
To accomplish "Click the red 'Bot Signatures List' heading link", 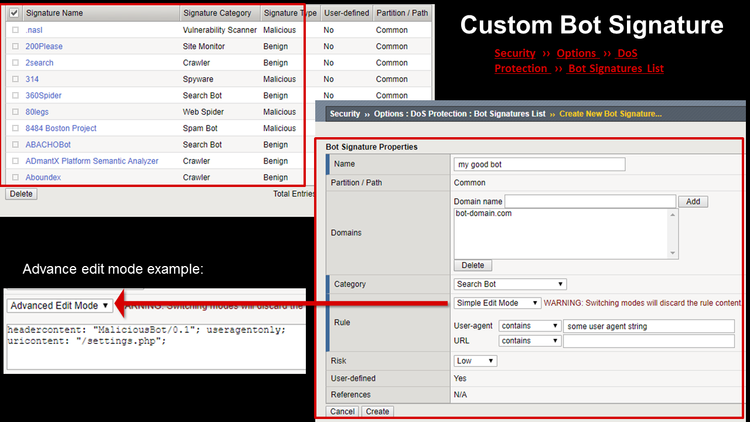I will click(616, 68).
